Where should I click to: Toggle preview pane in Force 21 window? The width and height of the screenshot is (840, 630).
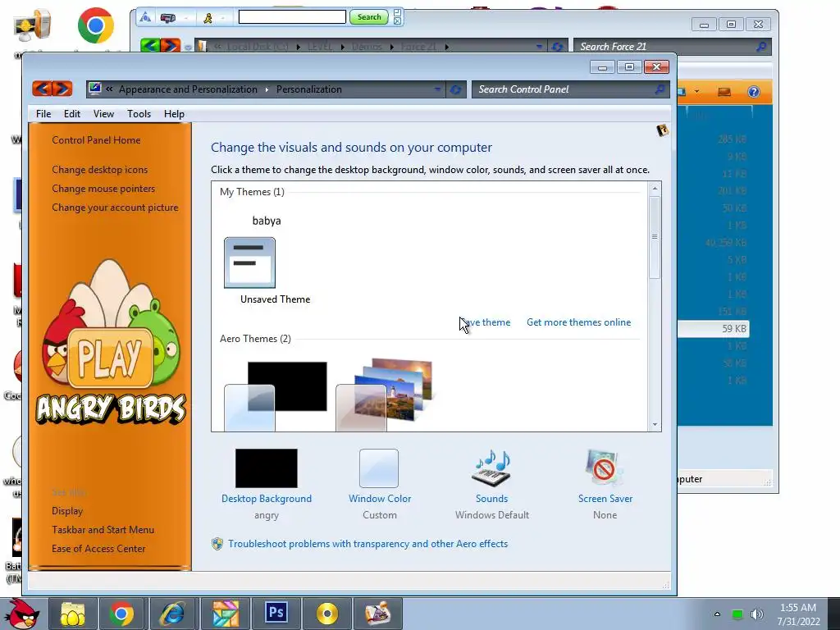click(724, 92)
